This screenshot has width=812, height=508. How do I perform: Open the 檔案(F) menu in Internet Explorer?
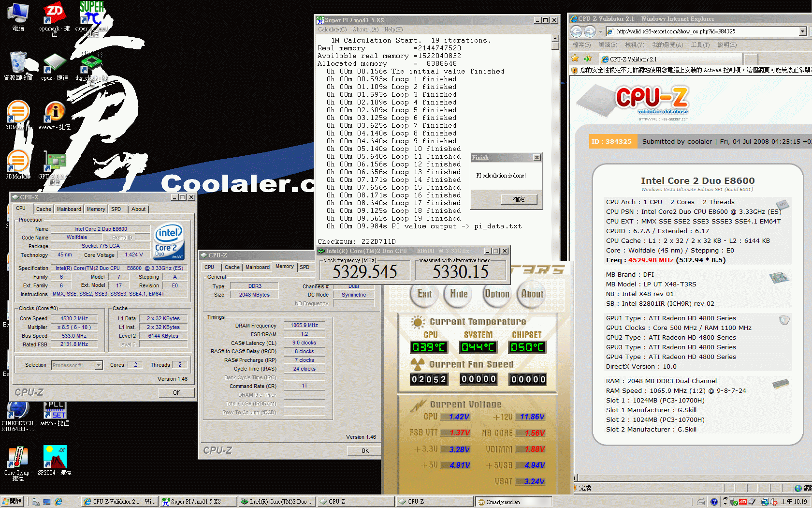click(581, 45)
